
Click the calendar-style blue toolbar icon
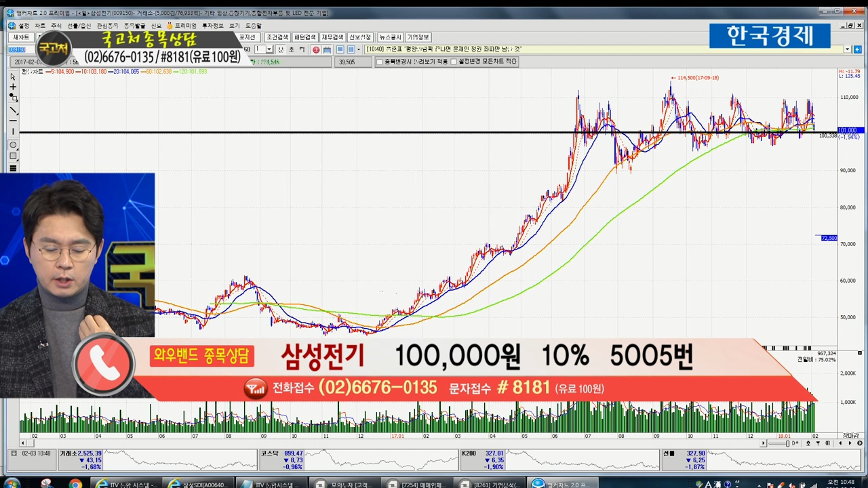click(327, 49)
